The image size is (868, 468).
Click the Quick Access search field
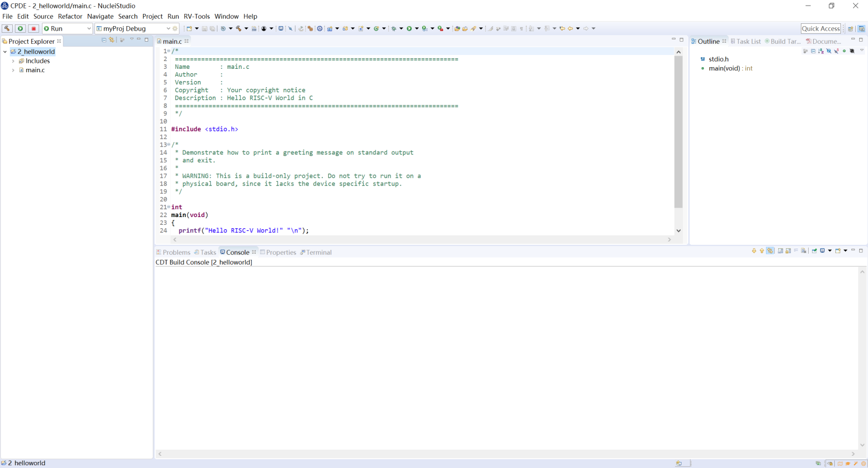pyautogui.click(x=821, y=28)
